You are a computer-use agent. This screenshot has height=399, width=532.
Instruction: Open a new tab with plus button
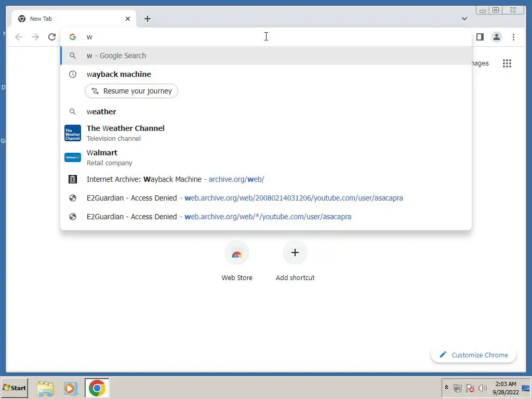(147, 19)
